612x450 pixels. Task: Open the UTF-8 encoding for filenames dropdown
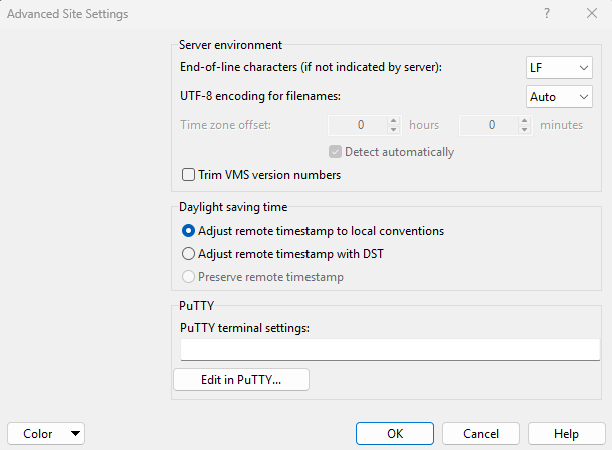[x=559, y=96]
